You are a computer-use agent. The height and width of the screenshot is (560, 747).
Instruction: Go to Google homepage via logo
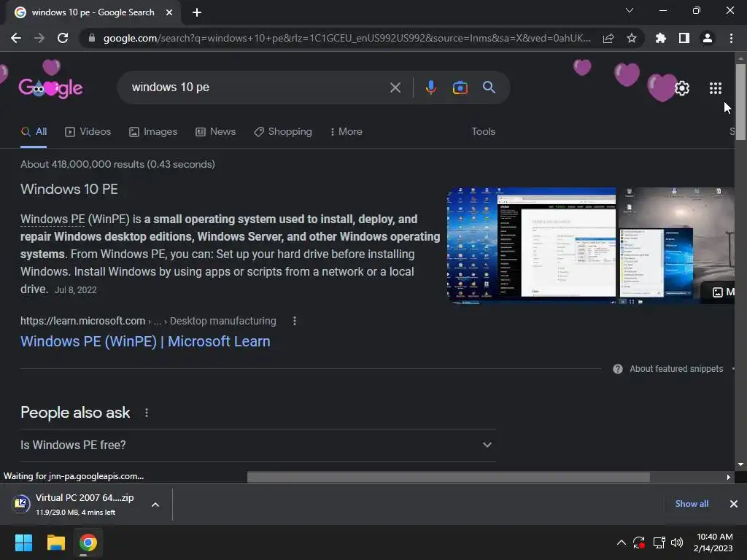[x=50, y=87]
